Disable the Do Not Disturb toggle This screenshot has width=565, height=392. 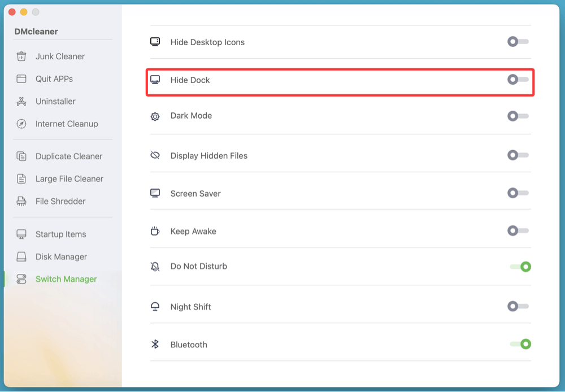pyautogui.click(x=520, y=267)
